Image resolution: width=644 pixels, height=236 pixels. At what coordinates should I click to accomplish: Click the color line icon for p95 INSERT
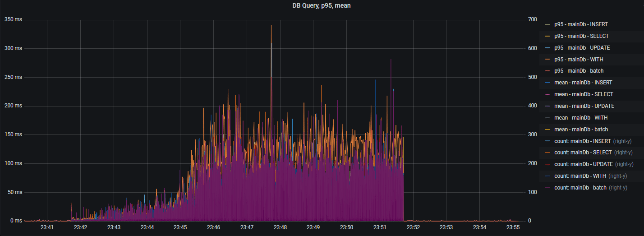click(x=547, y=24)
